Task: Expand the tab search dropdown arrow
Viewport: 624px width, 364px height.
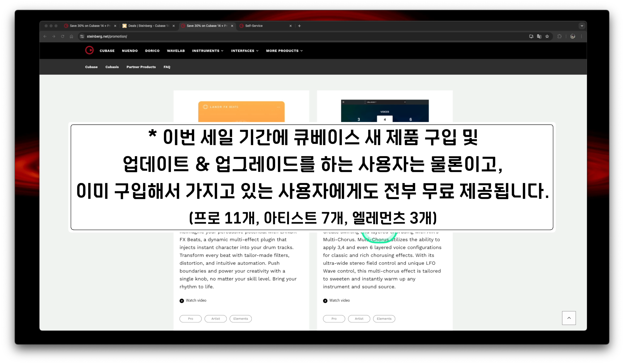Action: [x=582, y=26]
